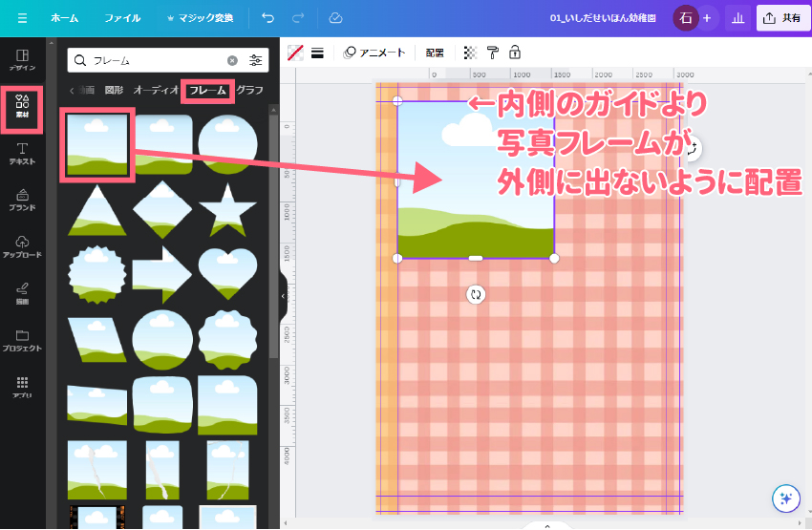The width and height of the screenshot is (812, 530).
Task: Select the star photo frame
Action: tap(228, 210)
